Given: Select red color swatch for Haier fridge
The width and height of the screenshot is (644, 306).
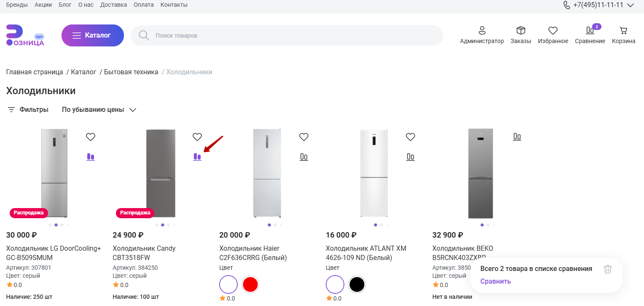Looking at the screenshot, I should [x=250, y=284].
